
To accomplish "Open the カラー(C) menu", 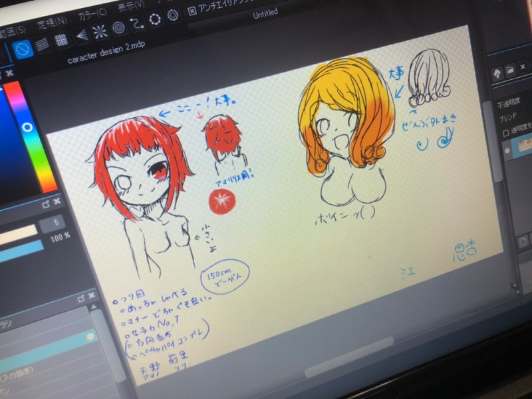I will (x=92, y=15).
